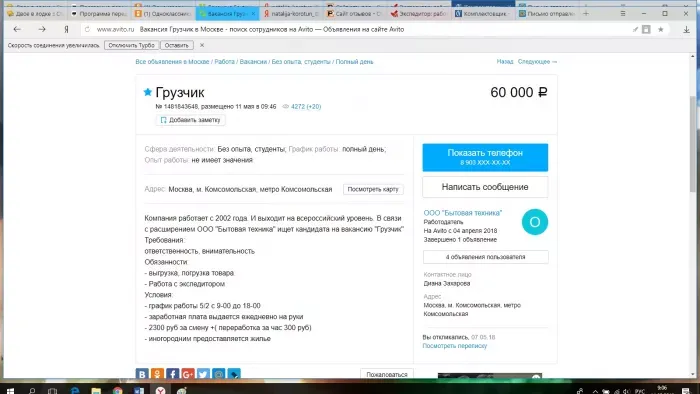
Task: Dismiss the Turbo speed notification bar
Action: coord(202,45)
